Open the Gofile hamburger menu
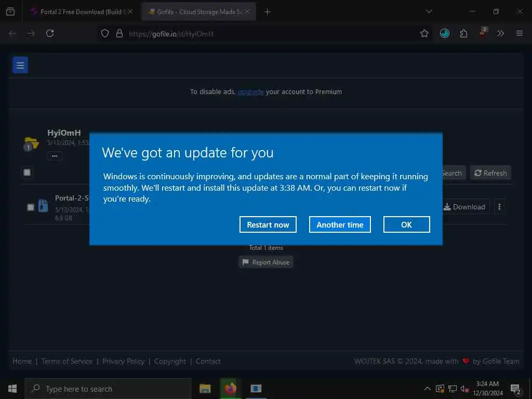The height and width of the screenshot is (399, 532). pos(20,65)
